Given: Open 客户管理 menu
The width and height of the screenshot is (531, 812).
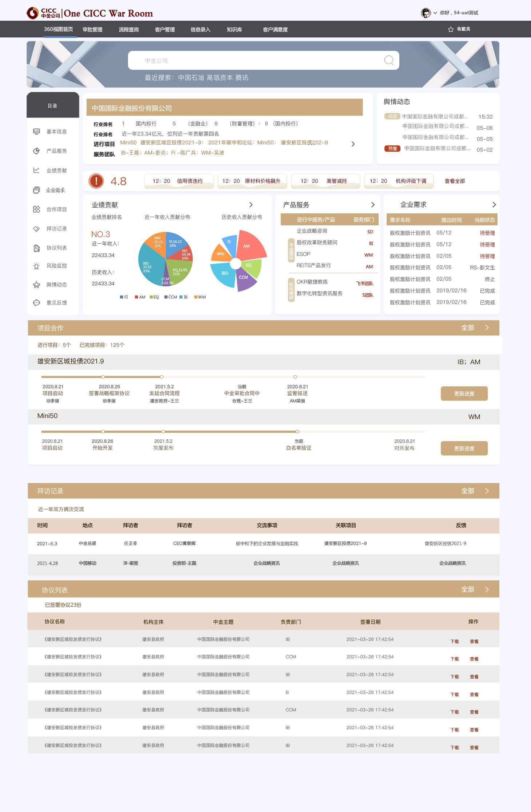Looking at the screenshot, I should coord(165,29).
